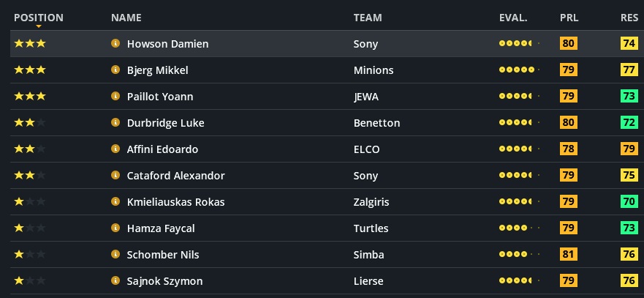Click info icon beside Cataford Alexandor
644x298 pixels.
click(115, 176)
